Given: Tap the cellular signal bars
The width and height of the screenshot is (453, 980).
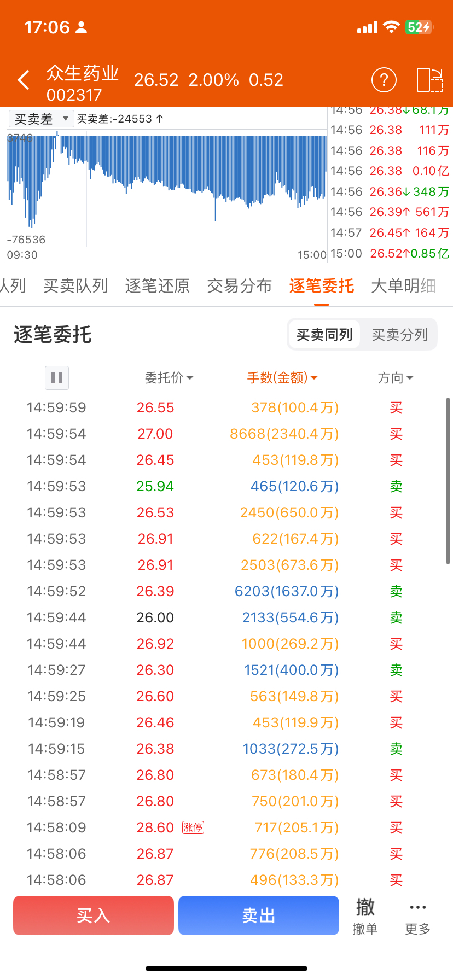Looking at the screenshot, I should [x=367, y=27].
